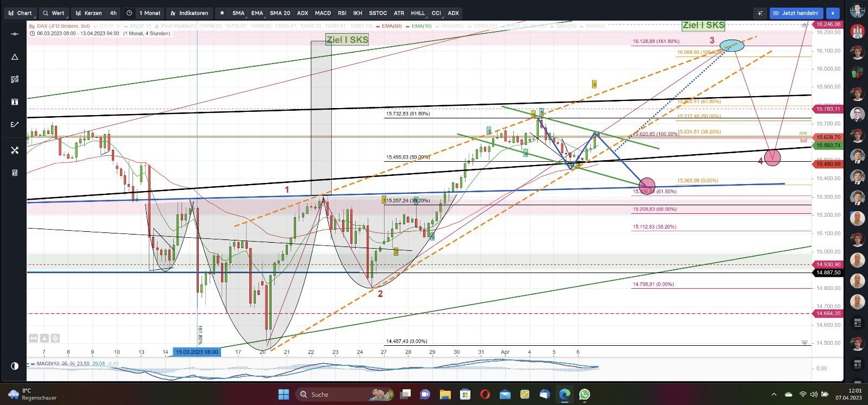
Task: Add the IKH indicator
Action: click(357, 13)
